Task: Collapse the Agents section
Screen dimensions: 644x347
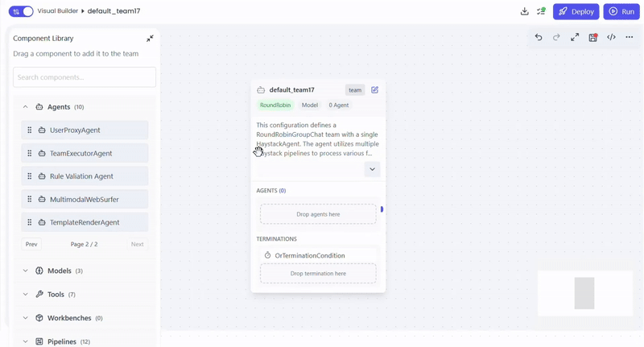Action: (x=26, y=107)
